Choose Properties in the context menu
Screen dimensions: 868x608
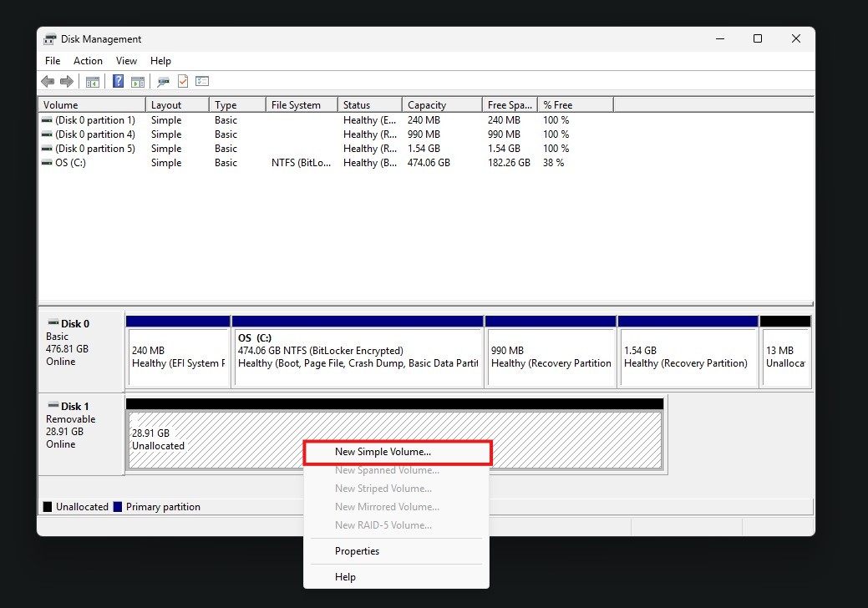pyautogui.click(x=358, y=551)
